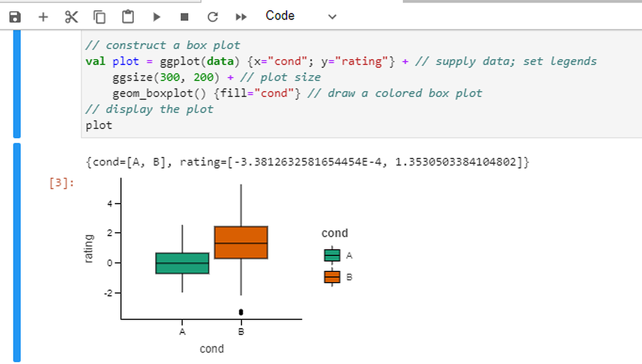
Task: Click the [3]: output prompt label
Action: (x=62, y=183)
